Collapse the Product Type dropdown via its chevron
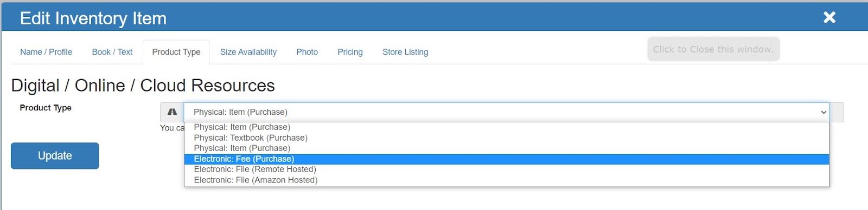 click(x=824, y=112)
